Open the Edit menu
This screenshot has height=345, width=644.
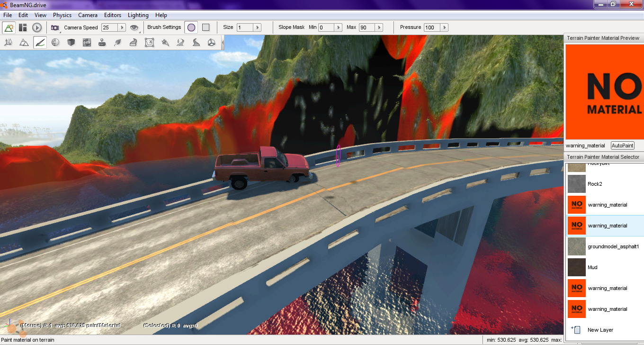(23, 15)
